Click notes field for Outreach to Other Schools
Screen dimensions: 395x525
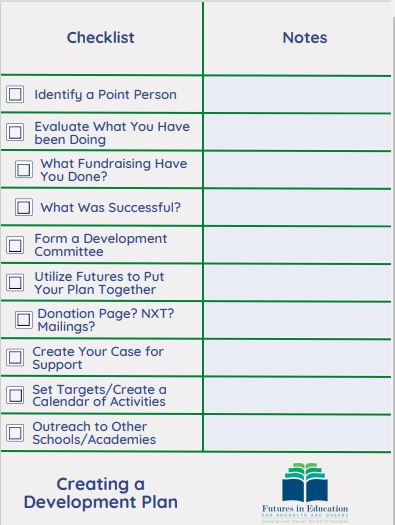click(x=297, y=433)
